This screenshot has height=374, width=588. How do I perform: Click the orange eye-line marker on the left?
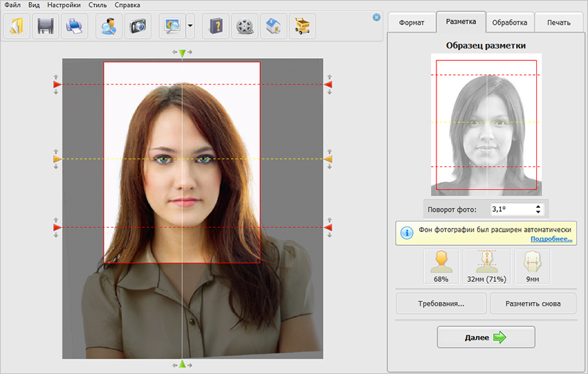pos(57,159)
